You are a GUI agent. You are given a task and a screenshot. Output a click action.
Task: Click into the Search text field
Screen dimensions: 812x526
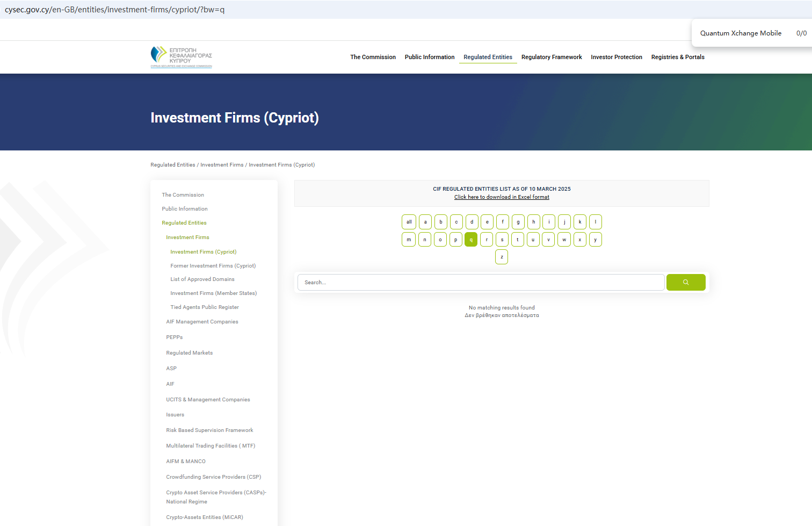(x=481, y=282)
